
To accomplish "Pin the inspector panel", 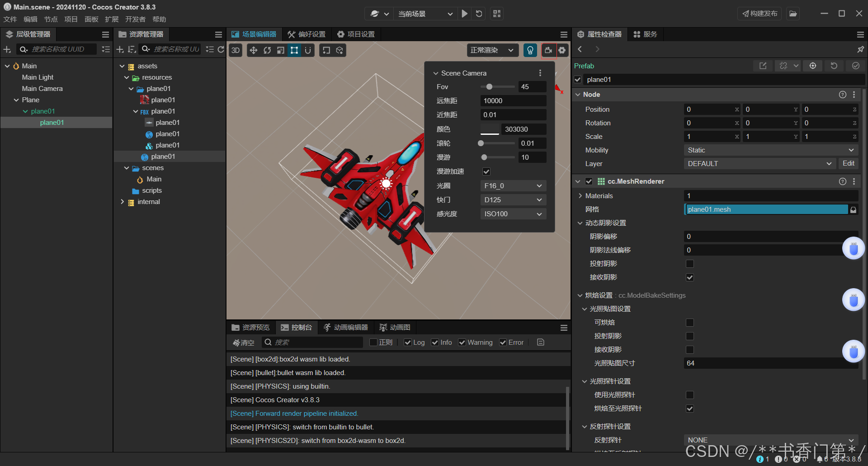I will [860, 49].
